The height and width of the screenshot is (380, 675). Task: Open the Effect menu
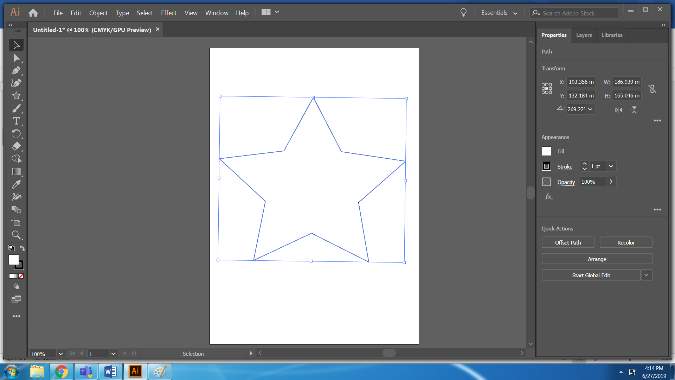point(168,13)
